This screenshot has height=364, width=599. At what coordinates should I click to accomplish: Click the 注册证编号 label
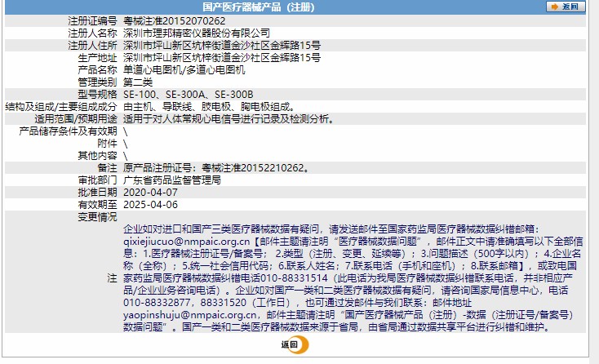pyautogui.click(x=92, y=21)
